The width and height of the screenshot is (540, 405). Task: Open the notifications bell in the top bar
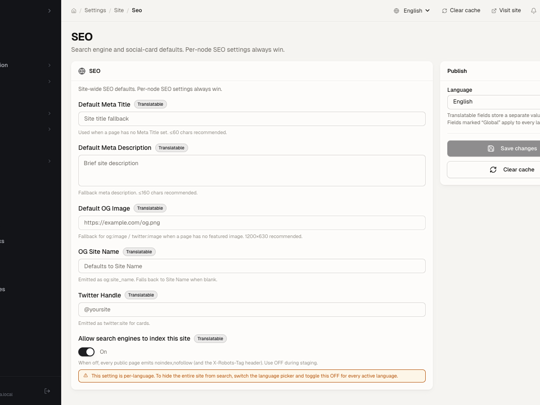pos(533,11)
